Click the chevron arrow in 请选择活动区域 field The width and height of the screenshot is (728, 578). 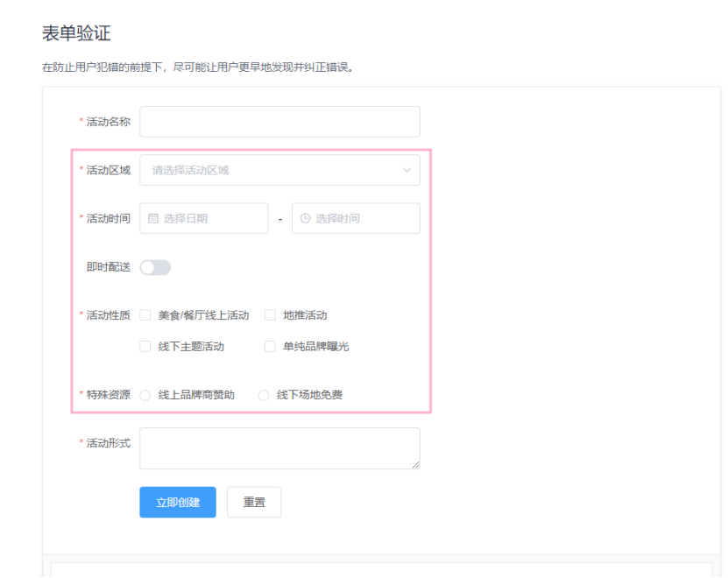407,170
